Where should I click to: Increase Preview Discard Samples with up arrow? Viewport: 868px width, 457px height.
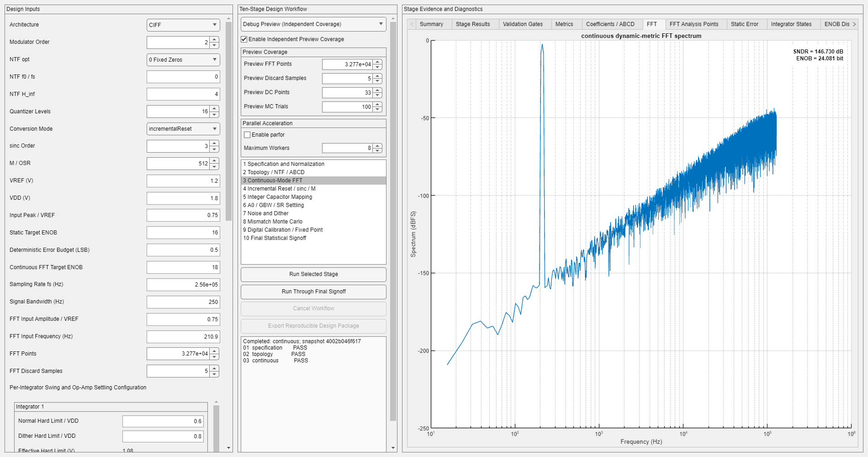377,76
